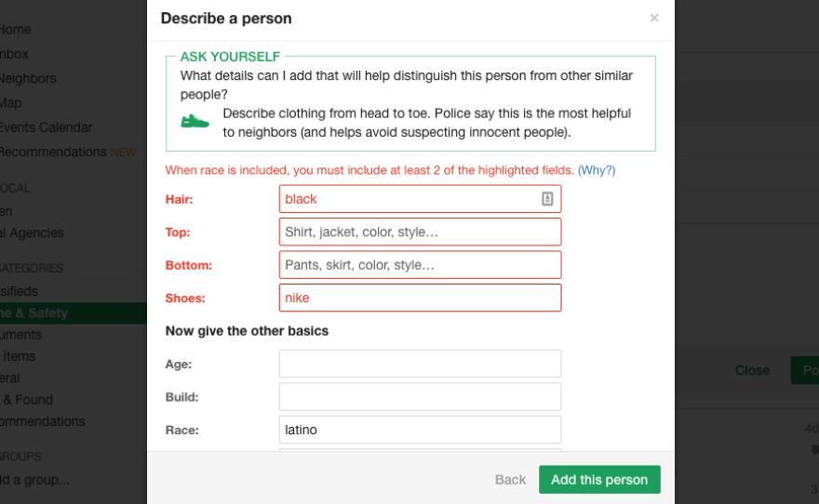Click into the Top clothing field
Viewport: 819px width, 504px height.
(x=420, y=232)
